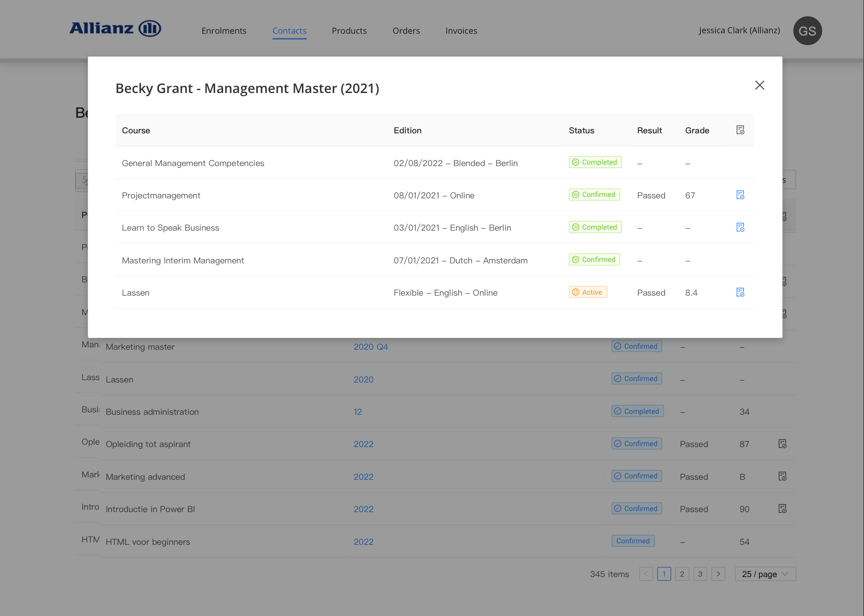This screenshot has width=864, height=616.
Task: Open certificate icon for Introductie in Power BI
Action: (x=782, y=509)
